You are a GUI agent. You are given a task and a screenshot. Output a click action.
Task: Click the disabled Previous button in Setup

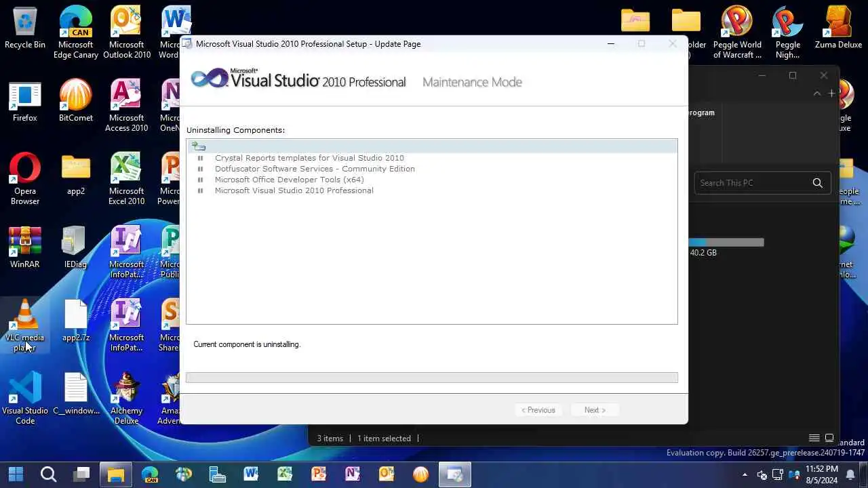[538, 410]
